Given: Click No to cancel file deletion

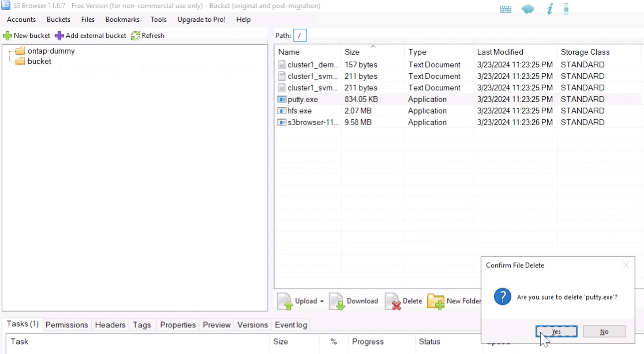Looking at the screenshot, I should click(604, 331).
